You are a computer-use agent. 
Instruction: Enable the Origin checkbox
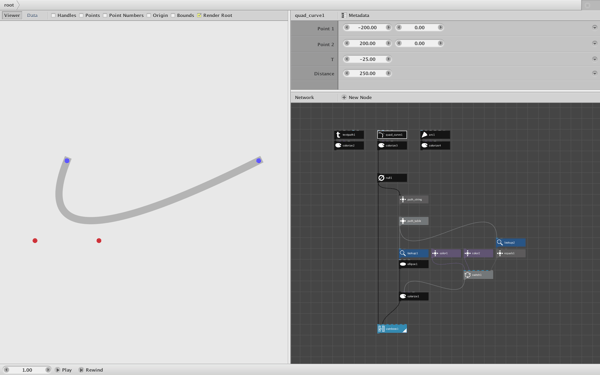click(148, 15)
